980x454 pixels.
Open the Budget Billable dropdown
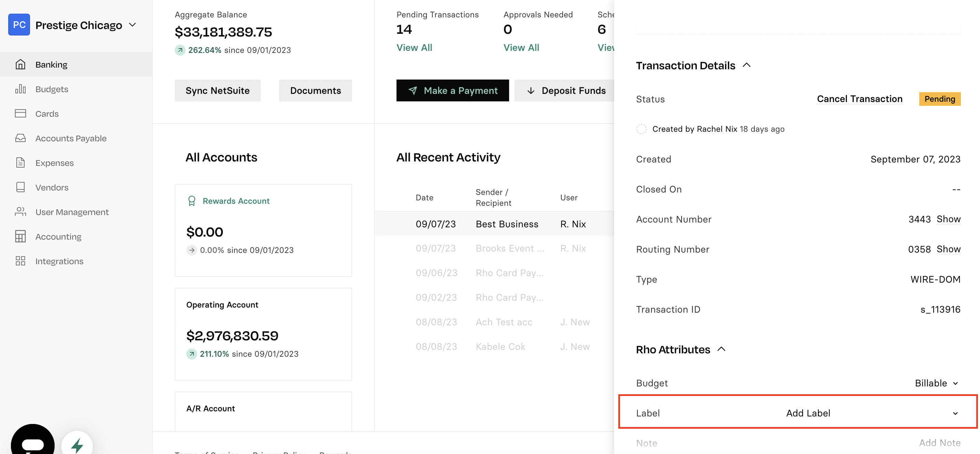[x=937, y=383]
